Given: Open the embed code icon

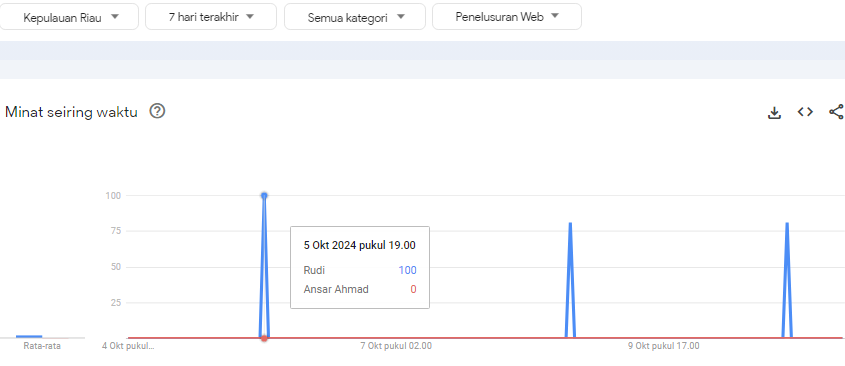Looking at the screenshot, I should (805, 112).
